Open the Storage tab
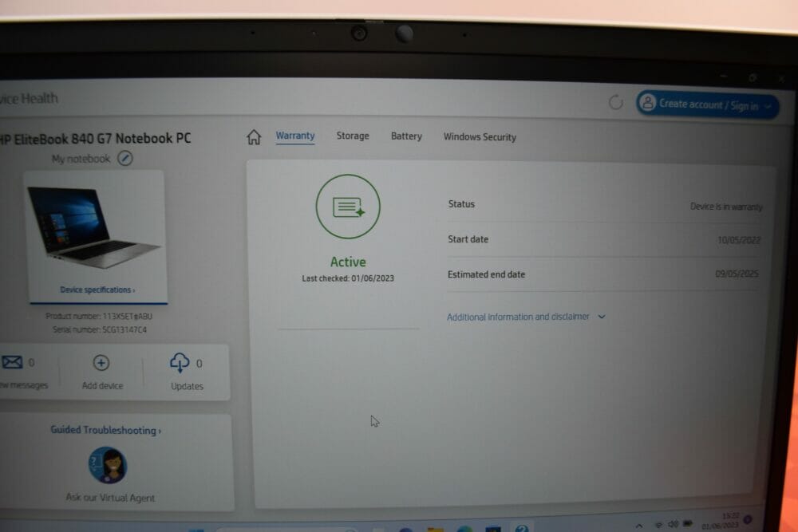798x532 pixels. [353, 136]
